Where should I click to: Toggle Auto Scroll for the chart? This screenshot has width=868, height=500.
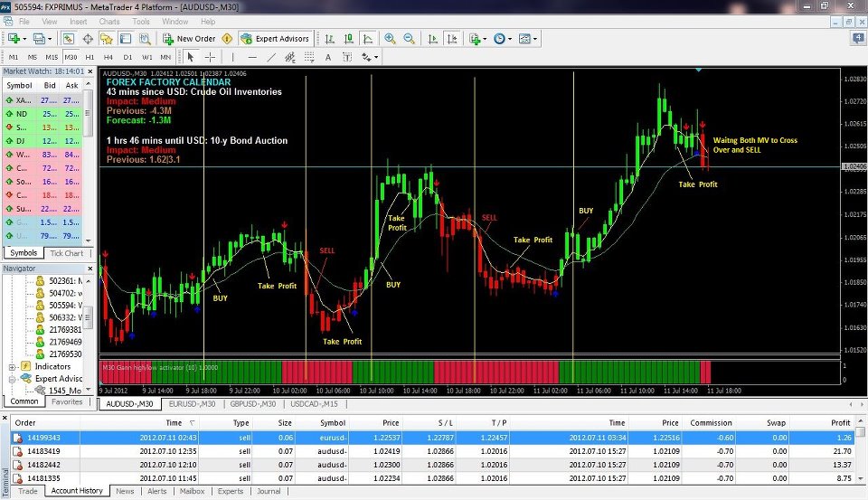click(433, 39)
